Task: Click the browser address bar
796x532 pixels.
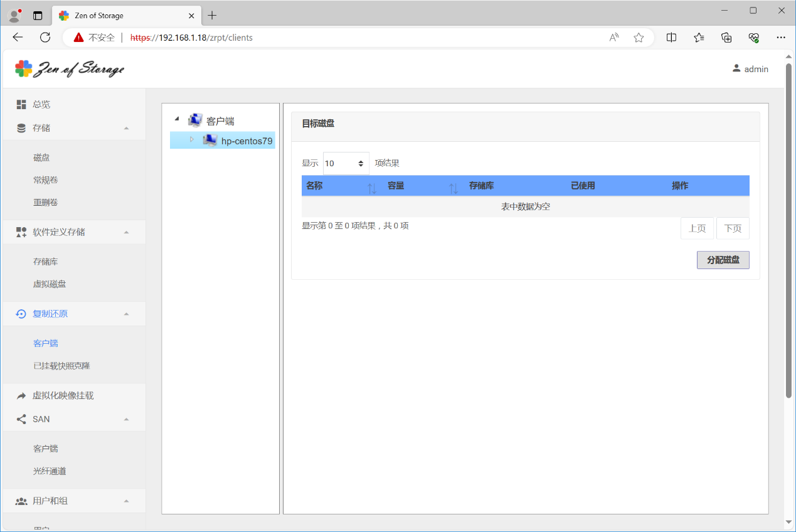Action: (364, 38)
